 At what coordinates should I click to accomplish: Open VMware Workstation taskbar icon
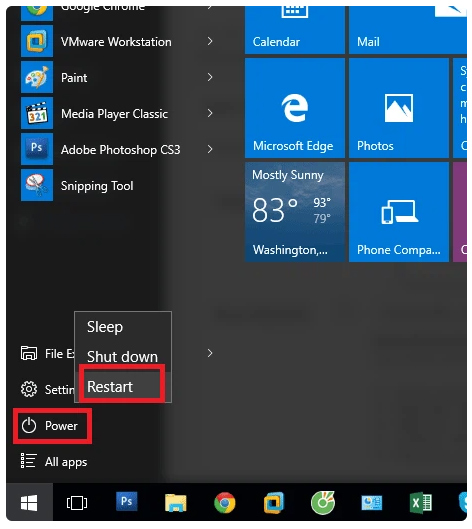pos(274,503)
